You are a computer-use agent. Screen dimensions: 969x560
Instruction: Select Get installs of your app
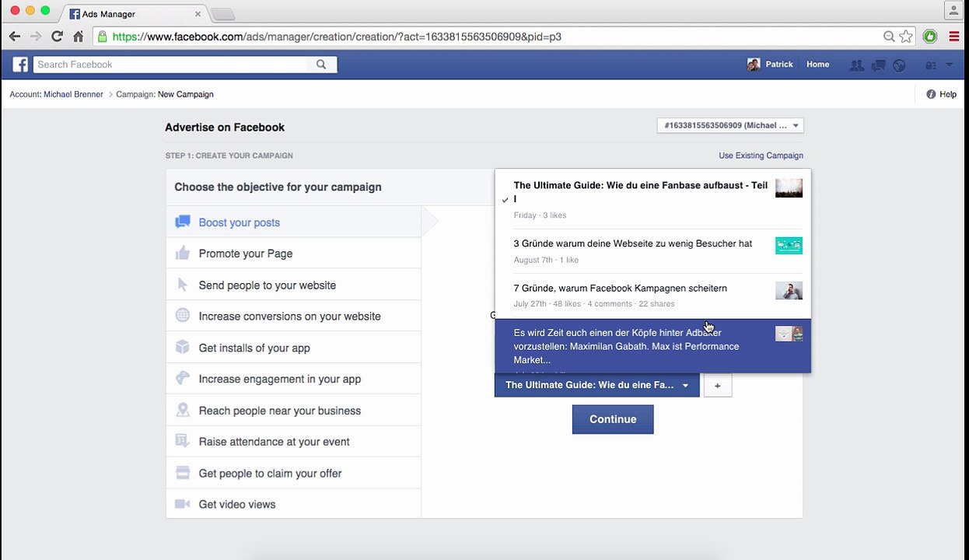(294, 348)
